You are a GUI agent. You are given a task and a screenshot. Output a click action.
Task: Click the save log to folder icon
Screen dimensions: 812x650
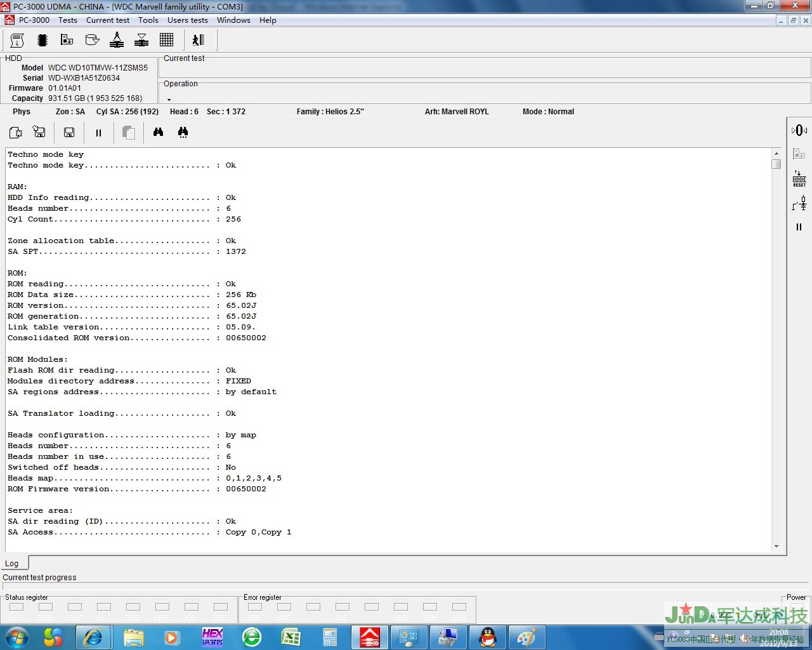(39, 132)
